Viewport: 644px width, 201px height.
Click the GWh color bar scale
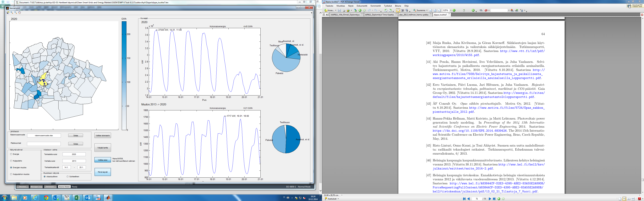[x=124, y=76]
